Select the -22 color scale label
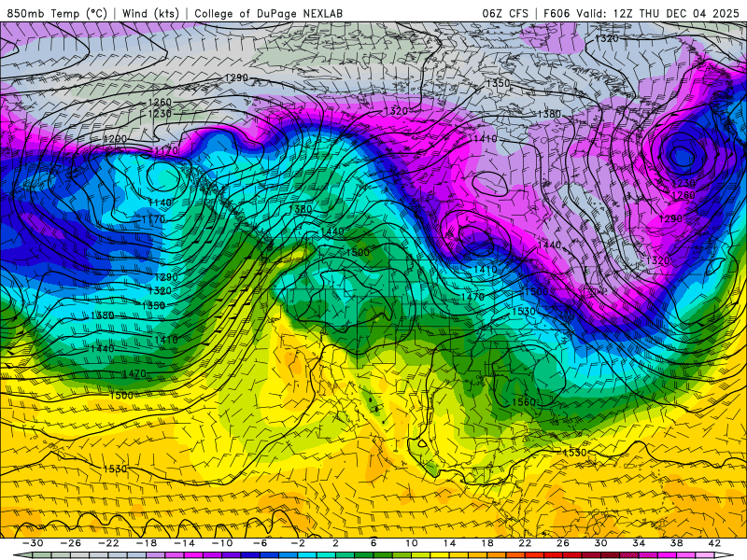 (x=108, y=543)
